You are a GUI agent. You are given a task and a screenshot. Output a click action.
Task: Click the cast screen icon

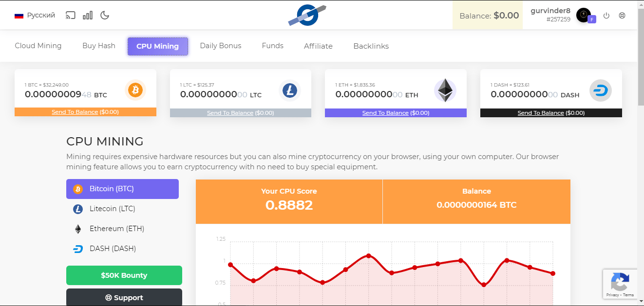point(71,15)
